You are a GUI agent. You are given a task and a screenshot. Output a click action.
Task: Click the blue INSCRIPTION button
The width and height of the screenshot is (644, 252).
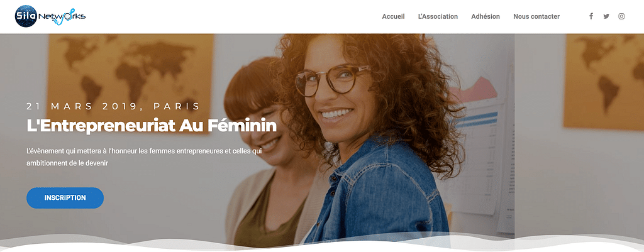(65, 198)
